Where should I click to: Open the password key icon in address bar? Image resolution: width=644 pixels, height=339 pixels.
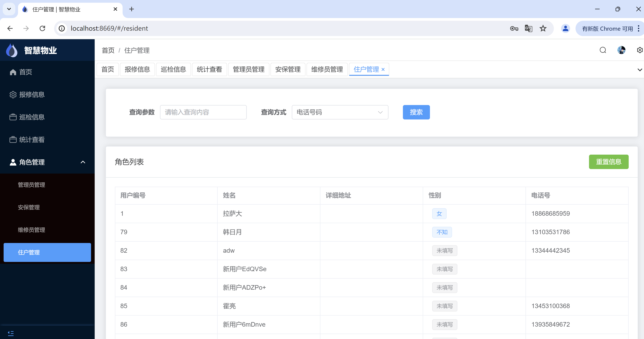[x=514, y=28]
